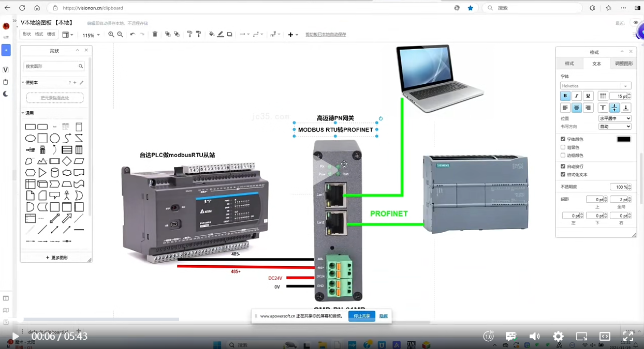The width and height of the screenshot is (644, 349).
Task: Enable the 边框颜色 checkbox
Action: (563, 155)
